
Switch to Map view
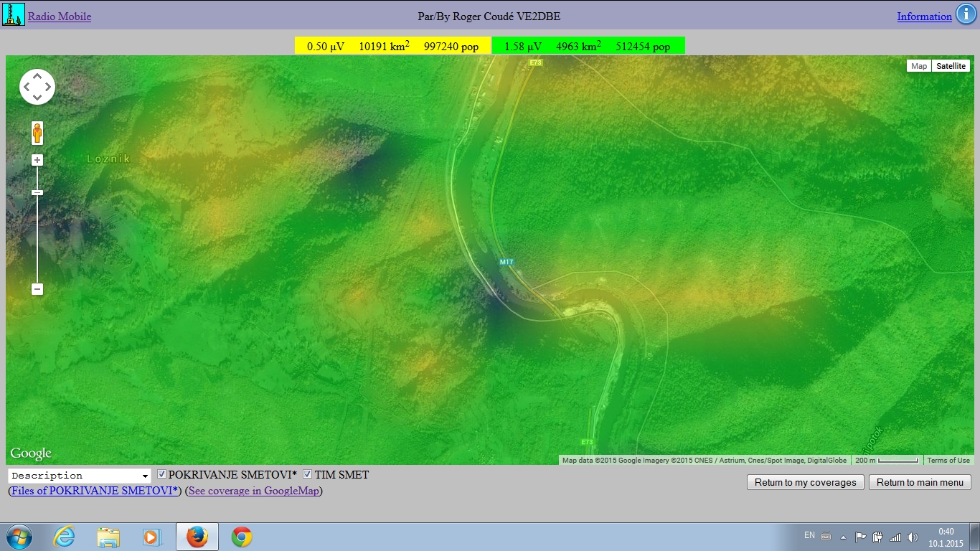pos(918,66)
